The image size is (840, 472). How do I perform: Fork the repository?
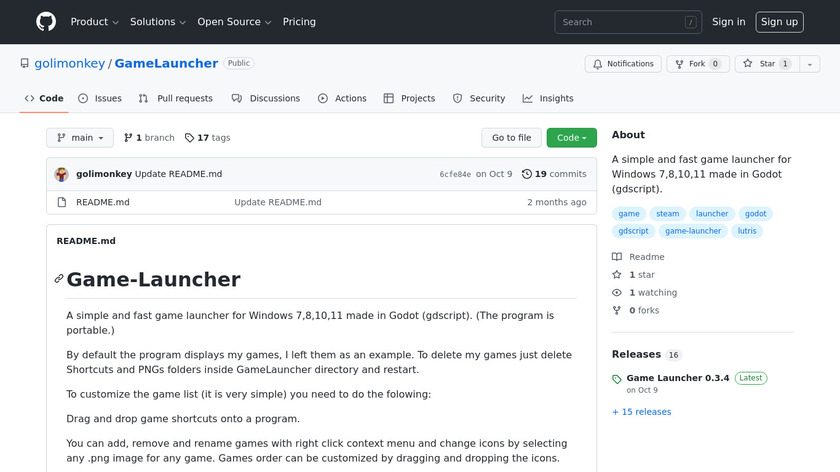[698, 64]
